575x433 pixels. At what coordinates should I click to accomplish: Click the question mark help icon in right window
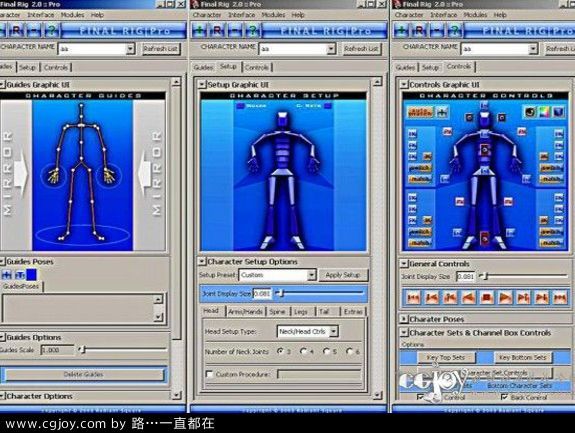pyautogui.click(x=455, y=30)
